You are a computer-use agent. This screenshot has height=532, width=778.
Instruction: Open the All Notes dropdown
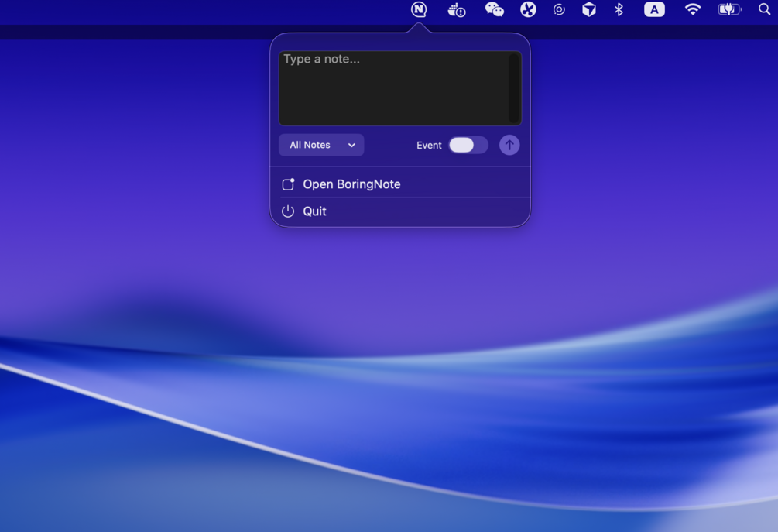pyautogui.click(x=321, y=145)
